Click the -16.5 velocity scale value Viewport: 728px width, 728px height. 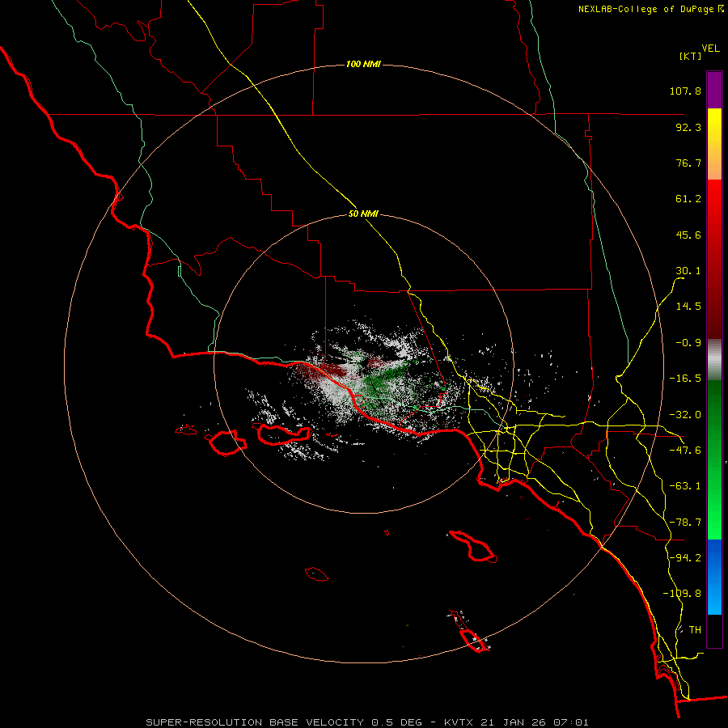(685, 379)
